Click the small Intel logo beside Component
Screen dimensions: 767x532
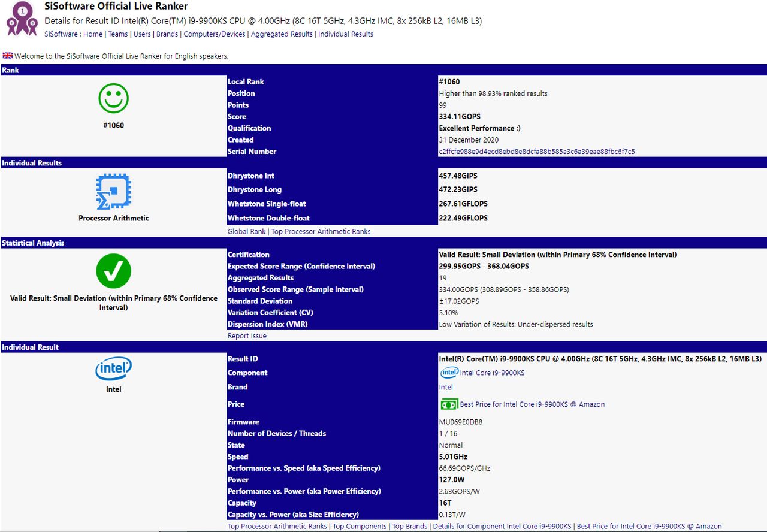pyautogui.click(x=449, y=373)
